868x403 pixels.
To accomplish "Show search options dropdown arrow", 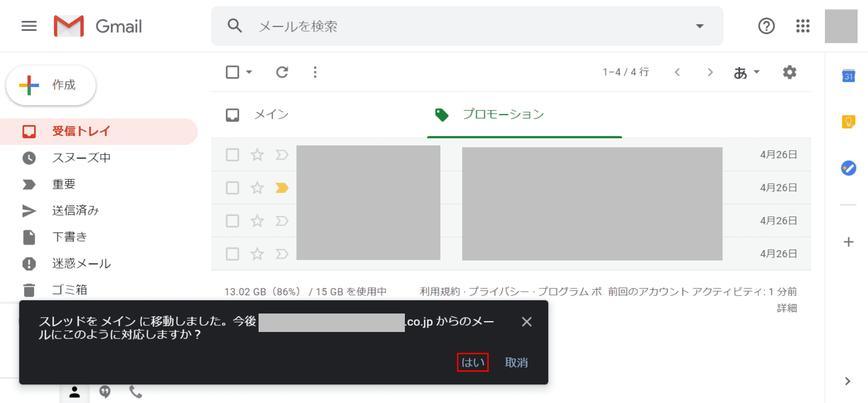I will (699, 26).
